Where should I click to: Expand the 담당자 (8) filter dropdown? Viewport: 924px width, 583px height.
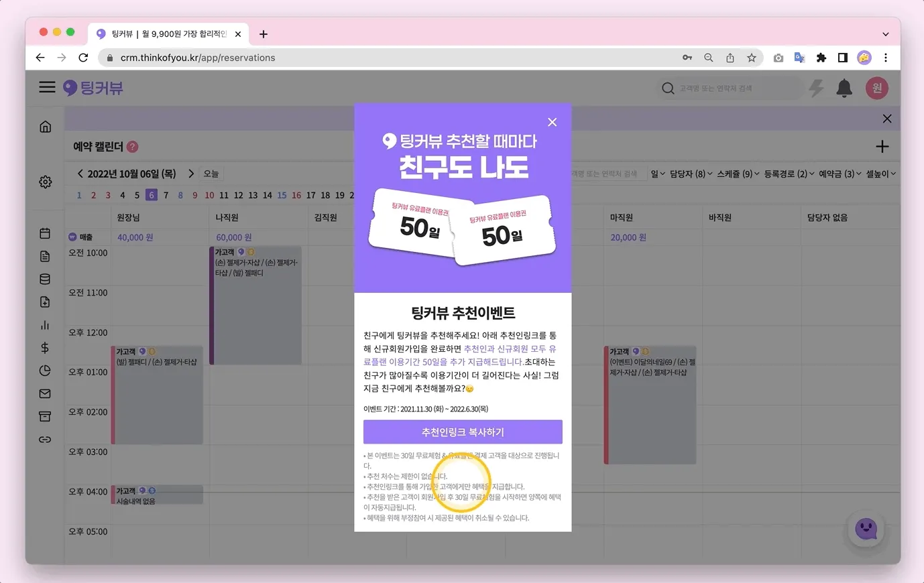pos(691,174)
